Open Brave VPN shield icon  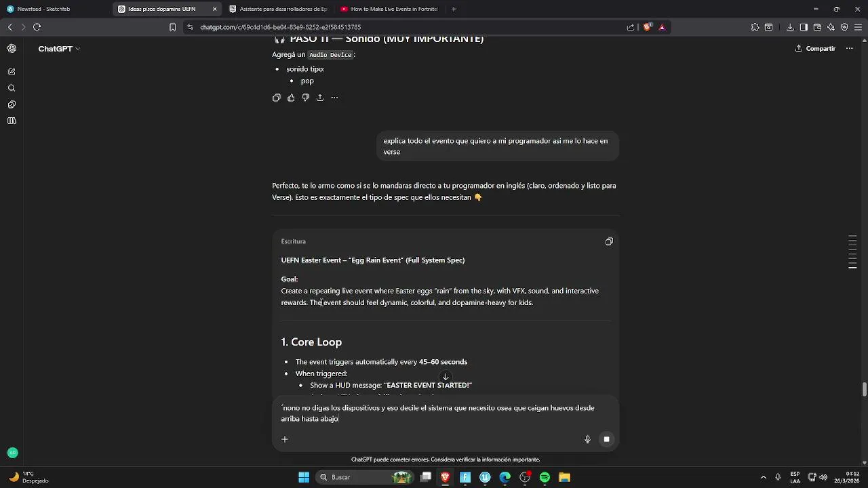click(x=844, y=27)
